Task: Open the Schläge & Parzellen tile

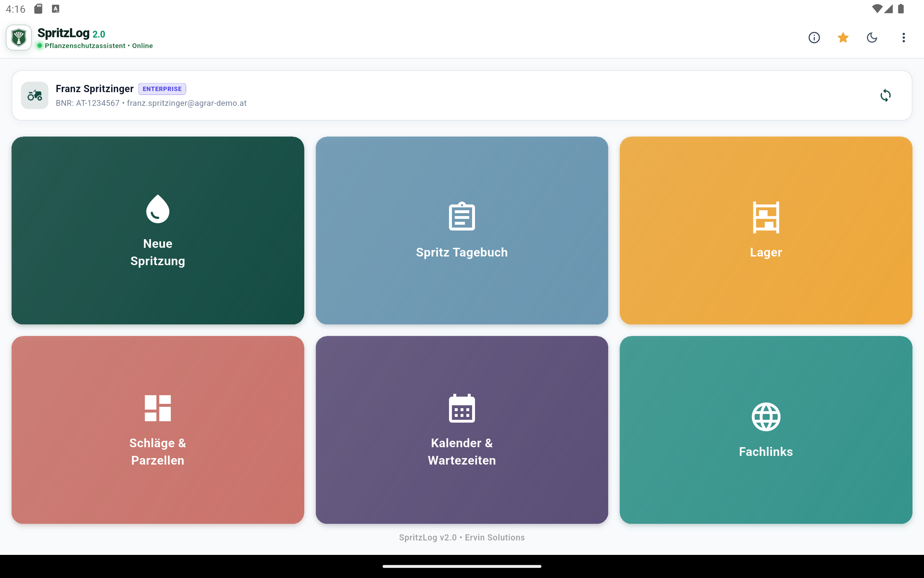Action: tap(158, 430)
